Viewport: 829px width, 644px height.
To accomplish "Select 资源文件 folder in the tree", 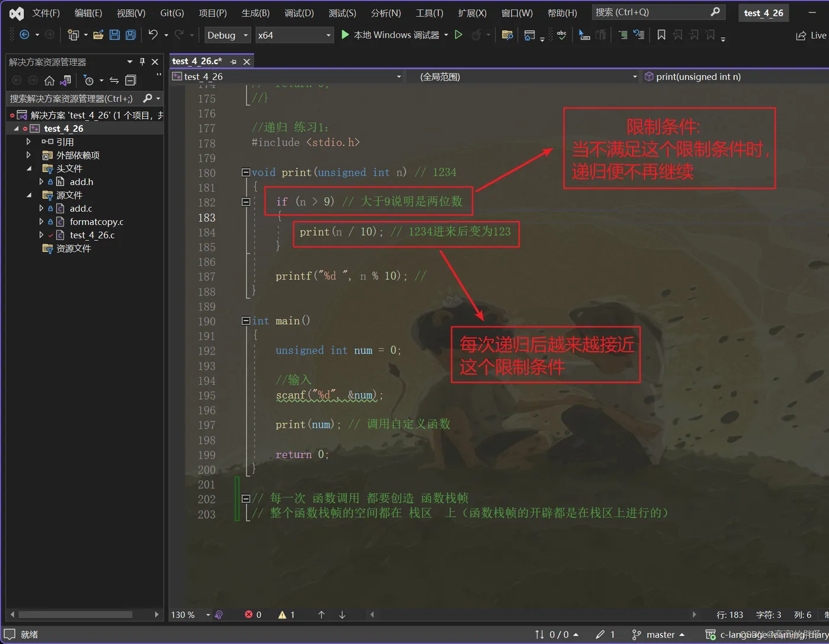I will (73, 248).
